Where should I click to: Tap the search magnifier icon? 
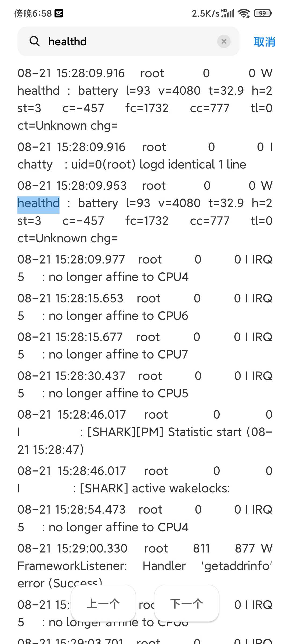[x=34, y=41]
